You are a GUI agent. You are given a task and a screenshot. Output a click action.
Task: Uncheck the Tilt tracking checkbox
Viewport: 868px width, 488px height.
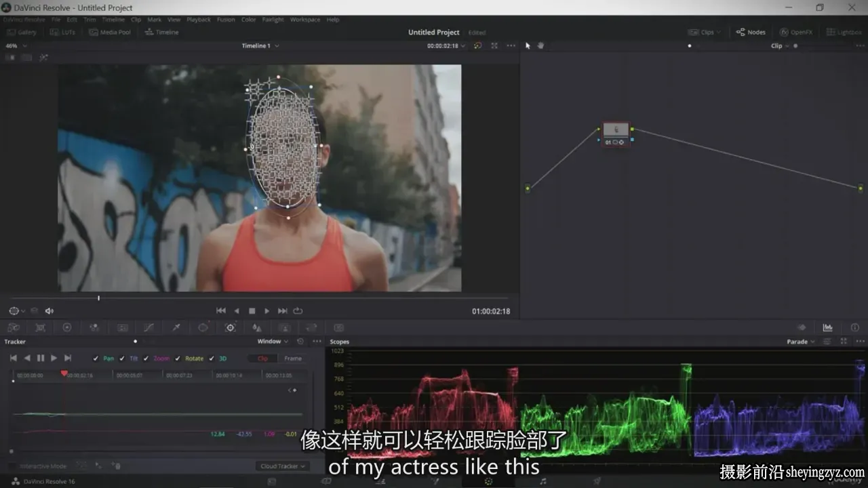(x=122, y=359)
